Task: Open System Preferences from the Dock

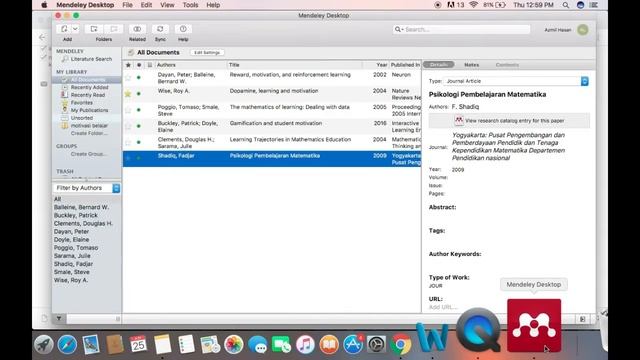Action: tap(377, 345)
